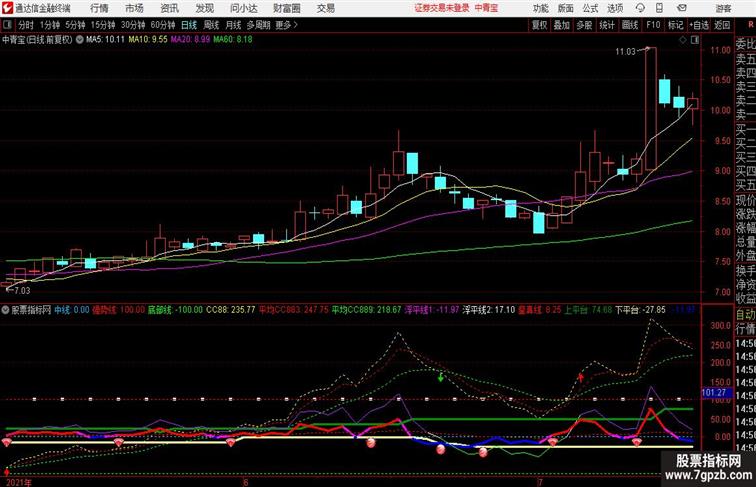
Task: Click the CC88: 235.77 indicator value
Action: 230,310
